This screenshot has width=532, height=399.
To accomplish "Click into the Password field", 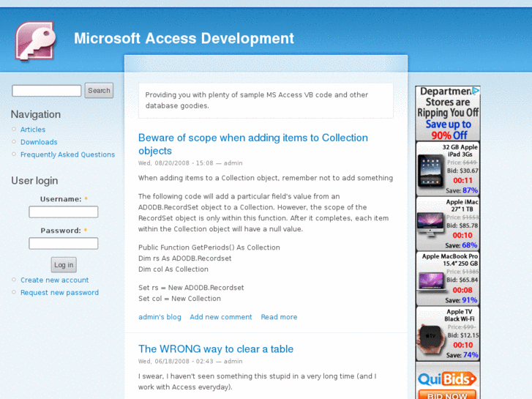I will click(64, 244).
